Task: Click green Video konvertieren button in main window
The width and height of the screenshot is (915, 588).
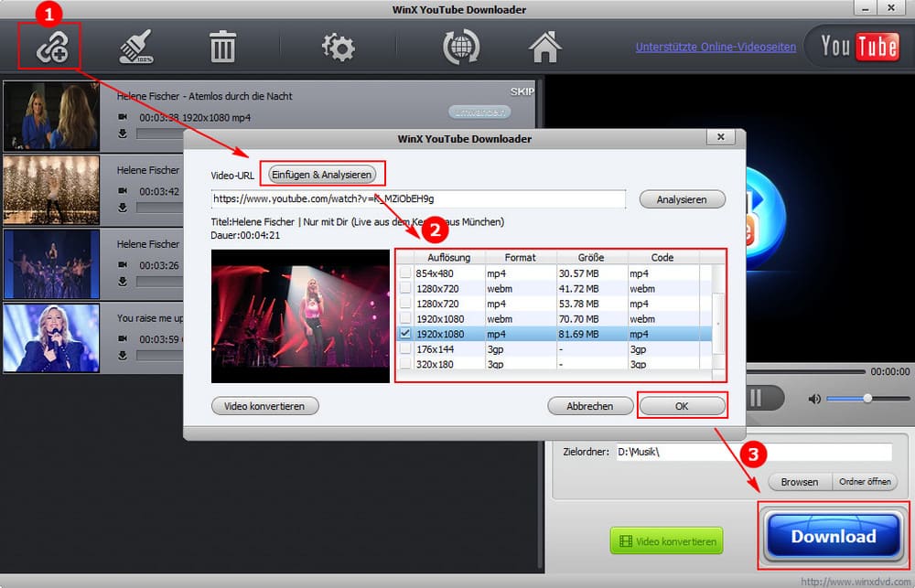Action: [667, 541]
